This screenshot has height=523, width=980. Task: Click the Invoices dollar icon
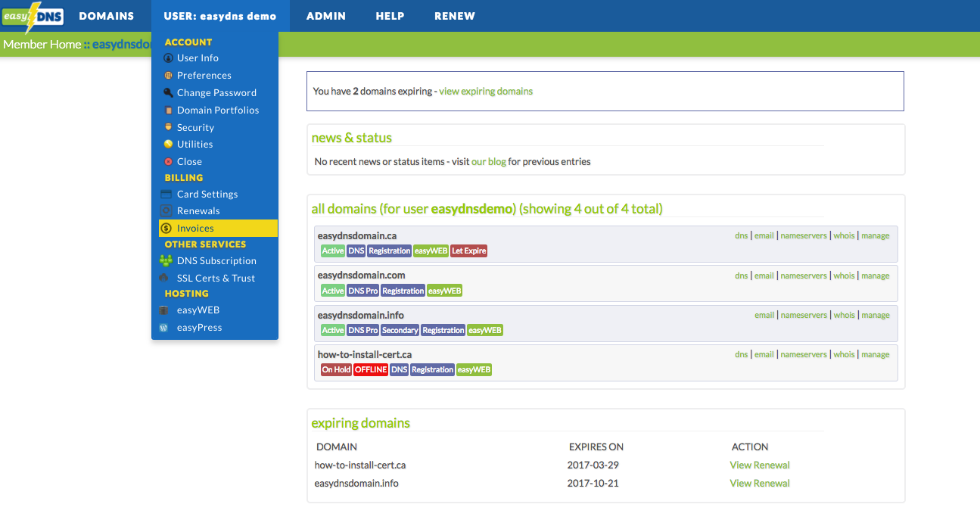[166, 229]
